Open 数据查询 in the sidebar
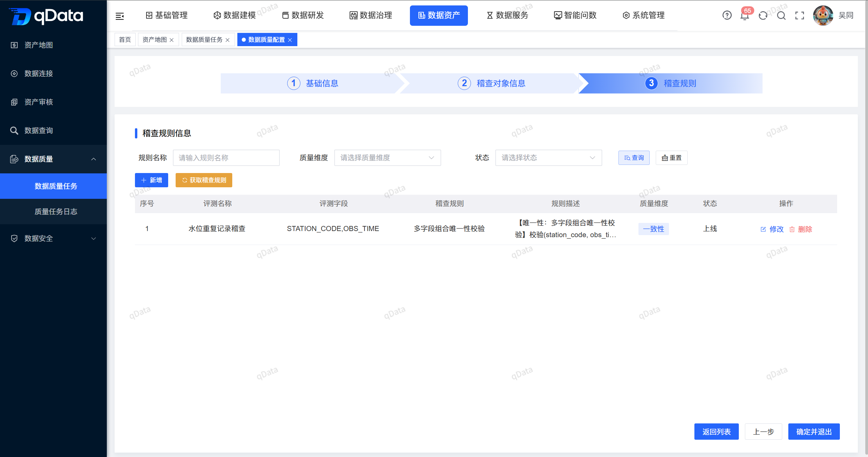 (x=53, y=131)
